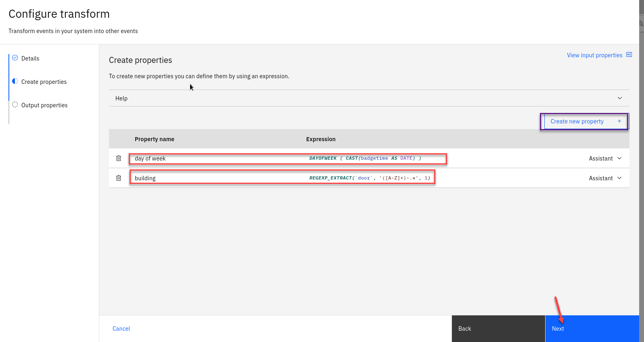
Task: Delete the day of week property
Action: [119, 158]
